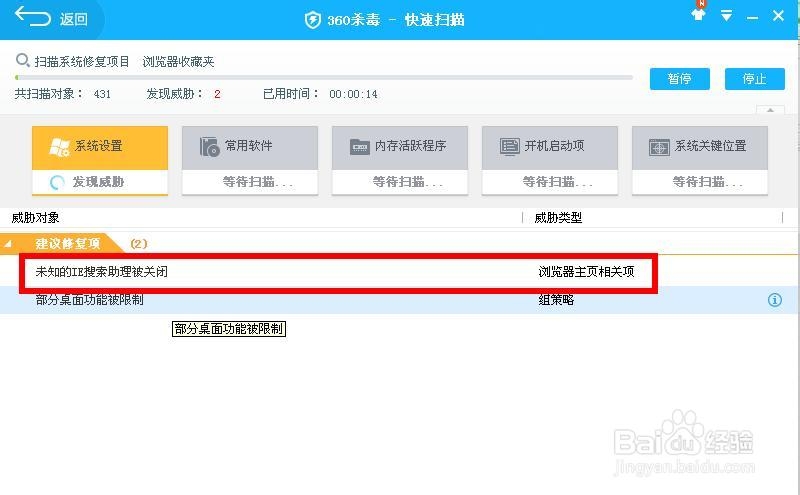800x495 pixels.
Task: Click the spinning 发现威胁 status icon
Action: pyautogui.click(x=57, y=182)
